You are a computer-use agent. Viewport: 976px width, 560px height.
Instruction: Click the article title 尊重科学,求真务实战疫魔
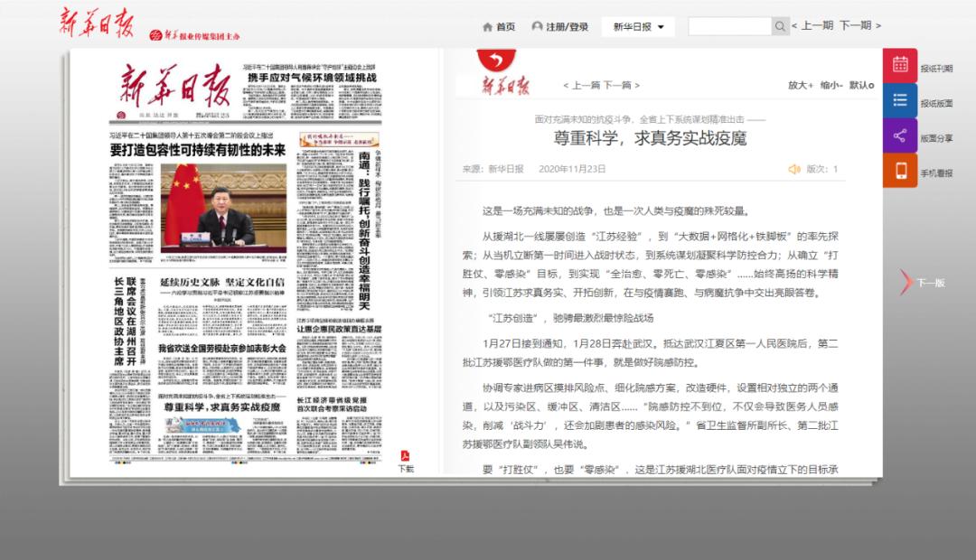pos(650,138)
